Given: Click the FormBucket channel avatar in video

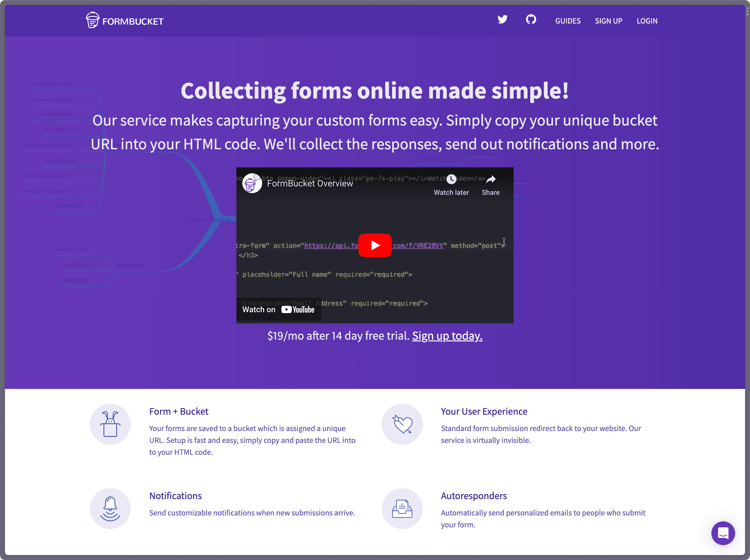Looking at the screenshot, I should [x=252, y=183].
